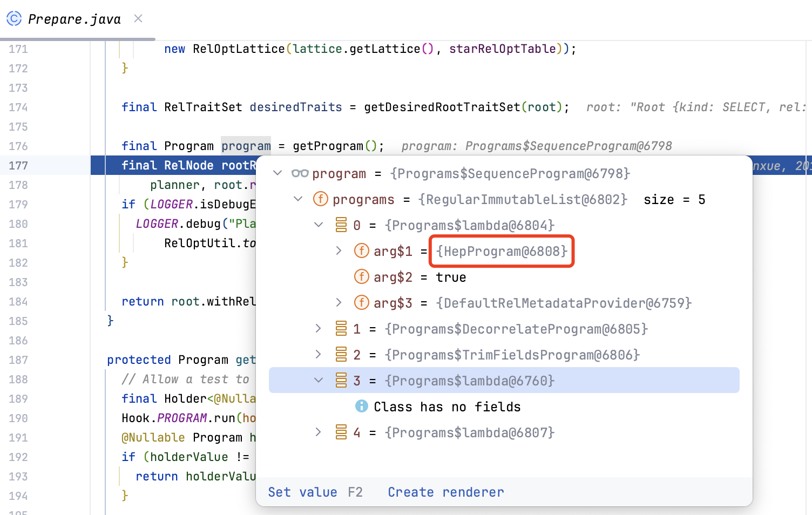This screenshot has width=812, height=515.
Task: Click the eyeglasses watch icon beside program variable
Action: pyautogui.click(x=299, y=173)
